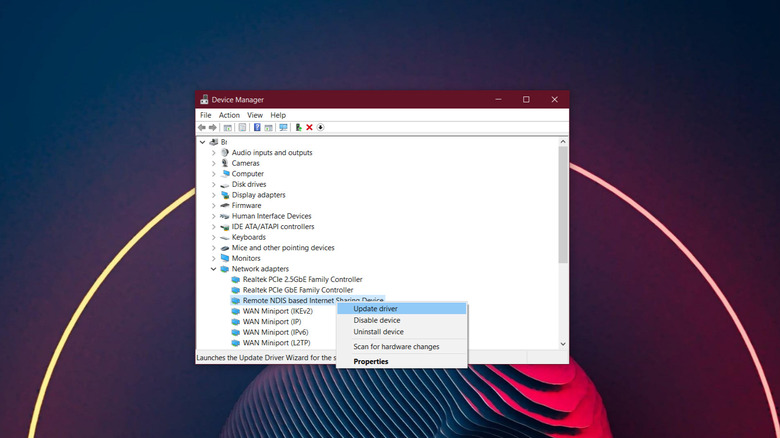Click the blue Help toolbar icon
The width and height of the screenshot is (780, 438).
coord(257,128)
